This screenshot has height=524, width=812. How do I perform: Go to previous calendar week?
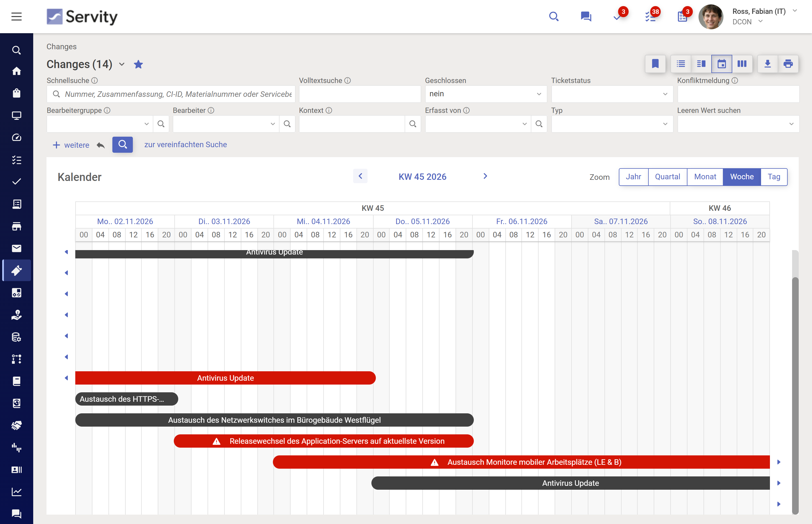tap(360, 176)
